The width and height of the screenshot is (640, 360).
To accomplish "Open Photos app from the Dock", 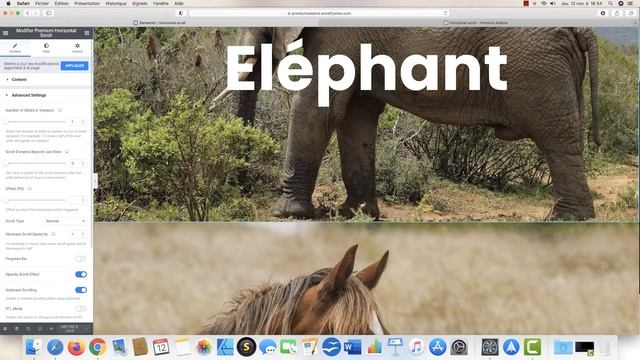I will pyautogui.click(x=204, y=347).
